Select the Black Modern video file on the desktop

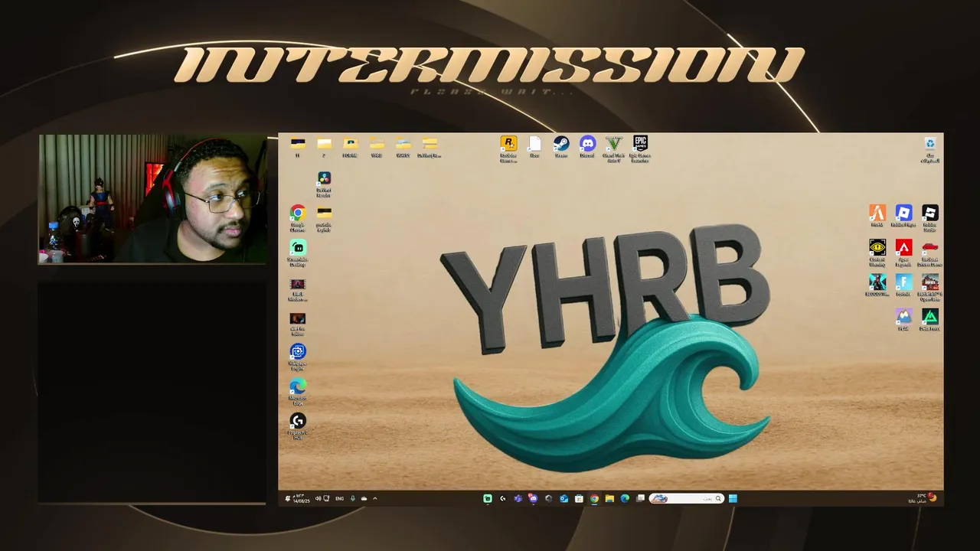pyautogui.click(x=298, y=289)
